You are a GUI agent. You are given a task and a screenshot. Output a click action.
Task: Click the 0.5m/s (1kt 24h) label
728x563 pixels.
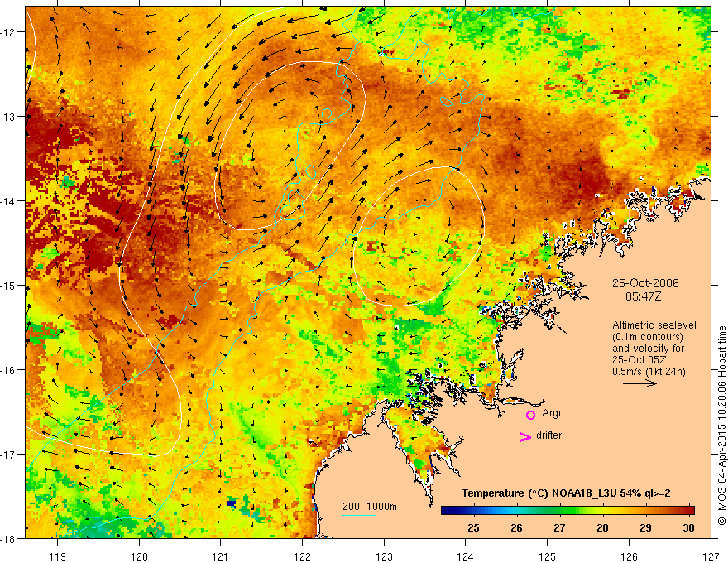pyautogui.click(x=649, y=372)
